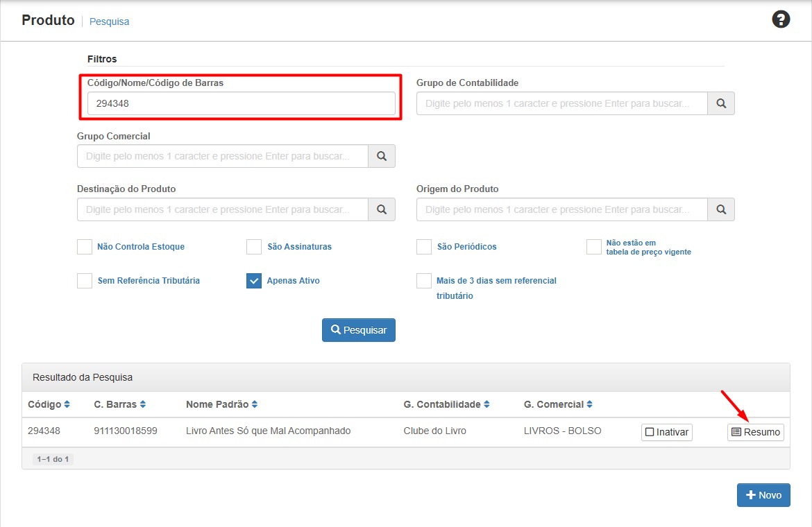
Task: Uncheck the Apenas Ativo checkbox
Action: pos(254,281)
